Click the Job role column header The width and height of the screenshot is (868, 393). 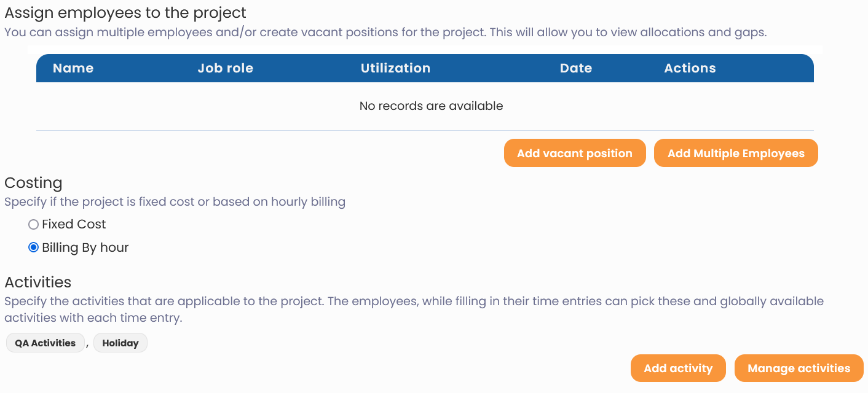pos(225,68)
